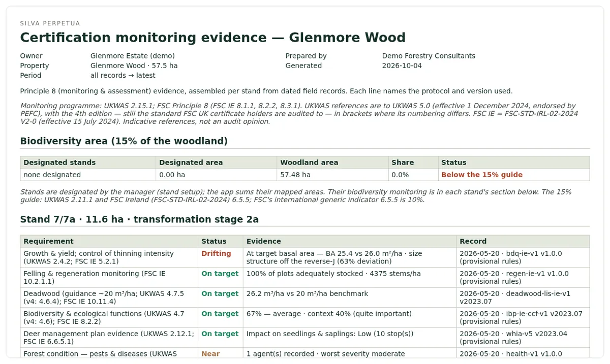Click owner value 'Glenmore Estate (demo)'

132,56
